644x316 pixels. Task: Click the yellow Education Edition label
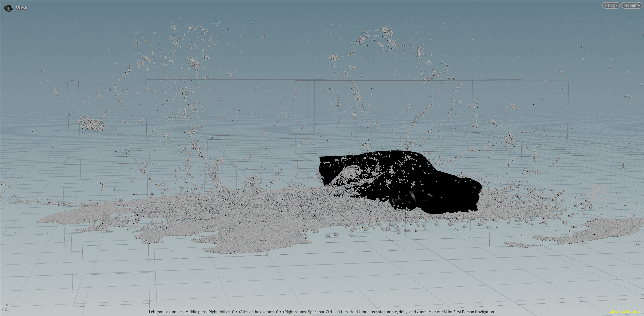point(624,311)
